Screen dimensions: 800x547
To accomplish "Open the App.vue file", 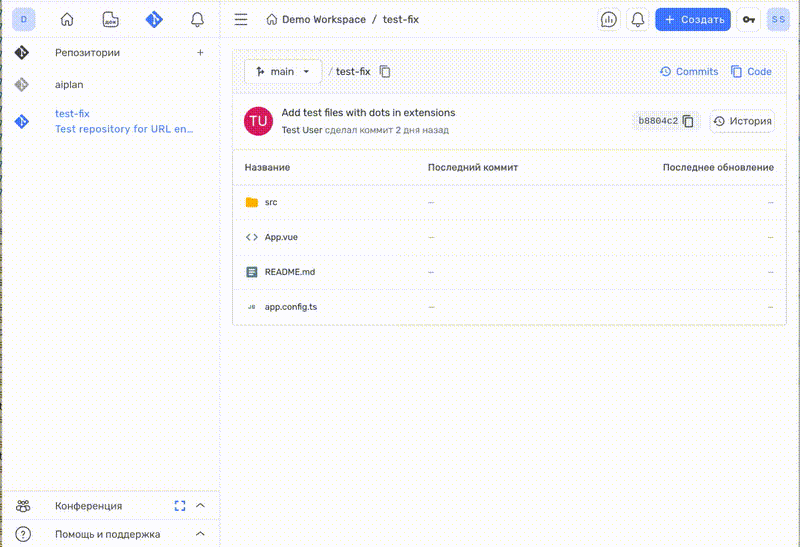I will tap(281, 237).
